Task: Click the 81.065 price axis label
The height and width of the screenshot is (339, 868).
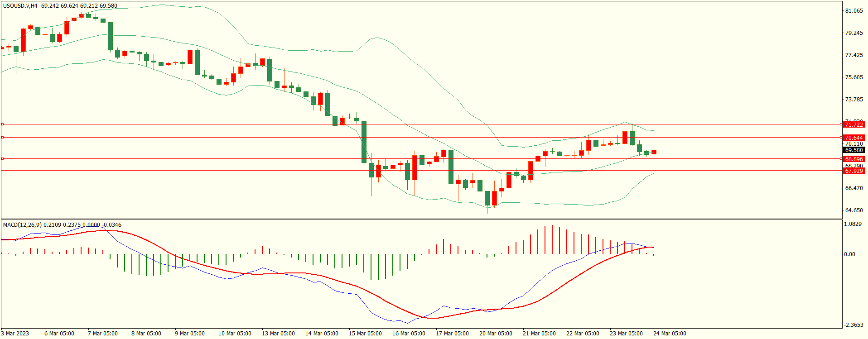Action: click(x=854, y=11)
